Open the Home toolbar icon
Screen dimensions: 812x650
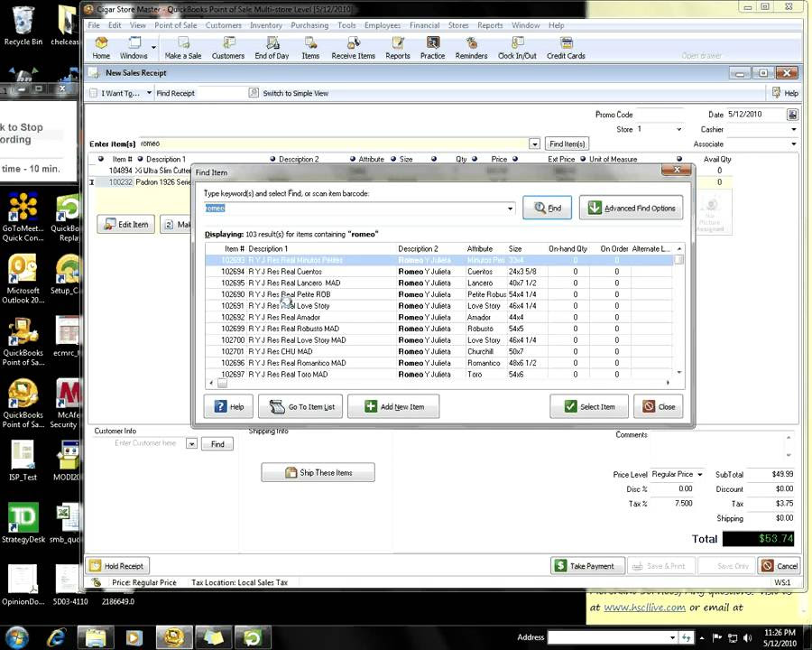point(101,48)
